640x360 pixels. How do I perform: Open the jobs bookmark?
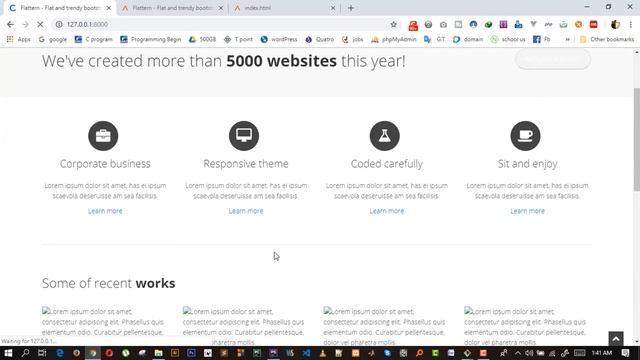pyautogui.click(x=353, y=39)
